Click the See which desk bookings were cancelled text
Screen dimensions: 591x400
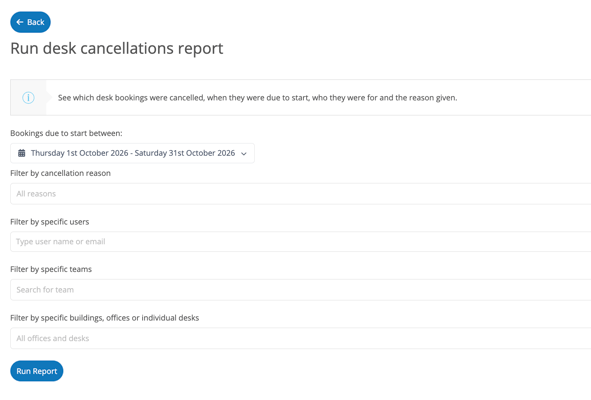click(x=257, y=98)
